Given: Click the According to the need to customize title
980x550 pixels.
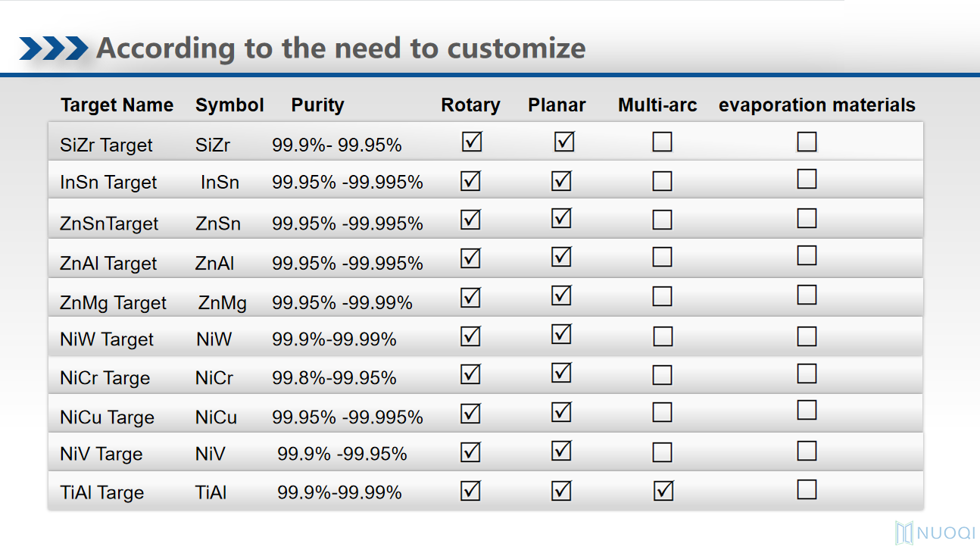Looking at the screenshot, I should click(x=341, y=48).
